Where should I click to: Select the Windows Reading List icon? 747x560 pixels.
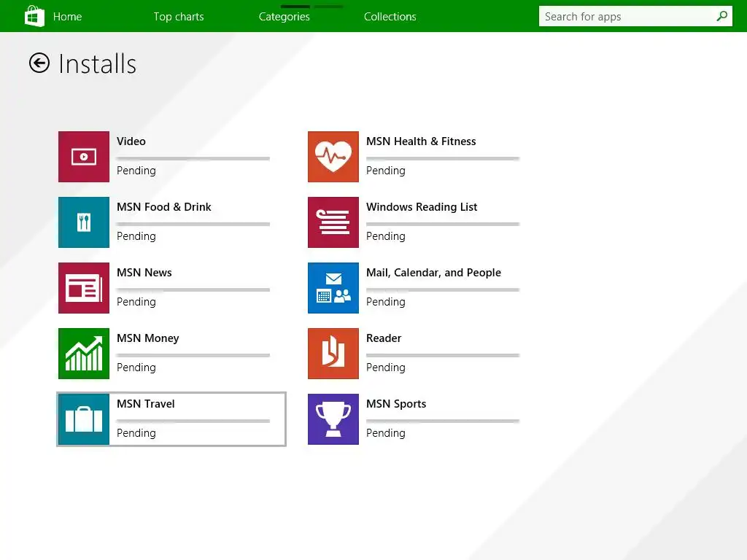click(333, 222)
